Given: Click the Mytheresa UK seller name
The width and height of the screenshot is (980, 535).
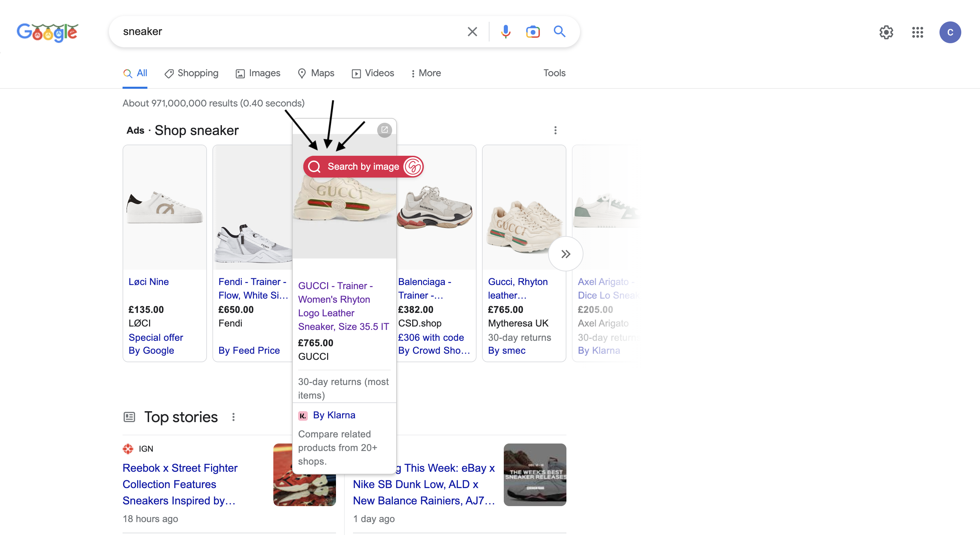Looking at the screenshot, I should pos(518,323).
